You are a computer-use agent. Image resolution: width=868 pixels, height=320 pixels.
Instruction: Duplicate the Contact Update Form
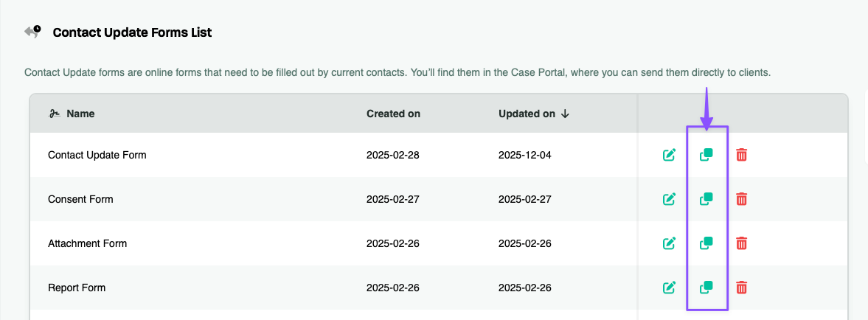click(706, 155)
